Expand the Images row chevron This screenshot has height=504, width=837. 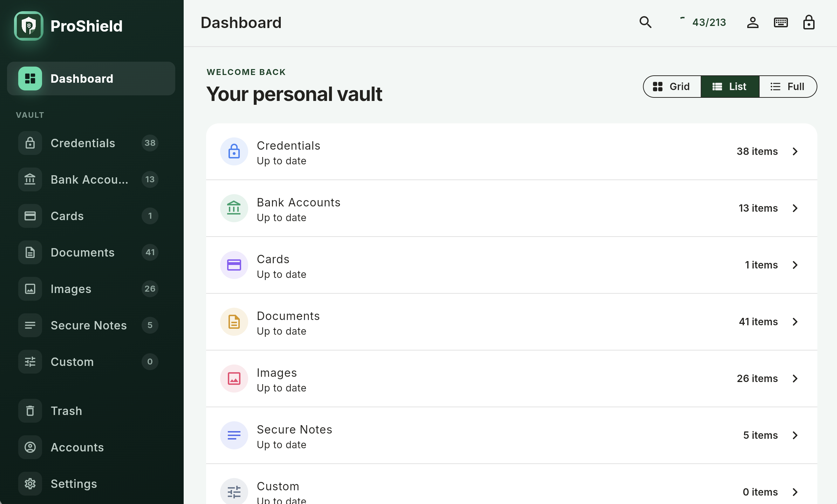click(795, 379)
